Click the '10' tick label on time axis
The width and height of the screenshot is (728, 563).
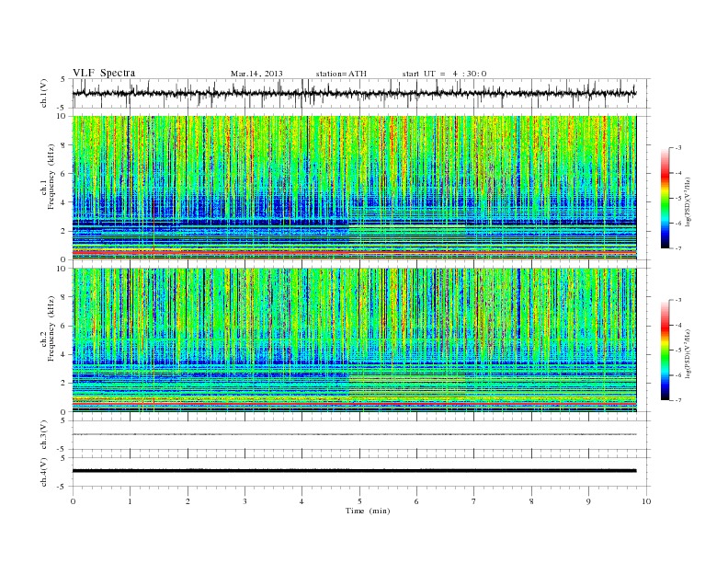pos(646,501)
